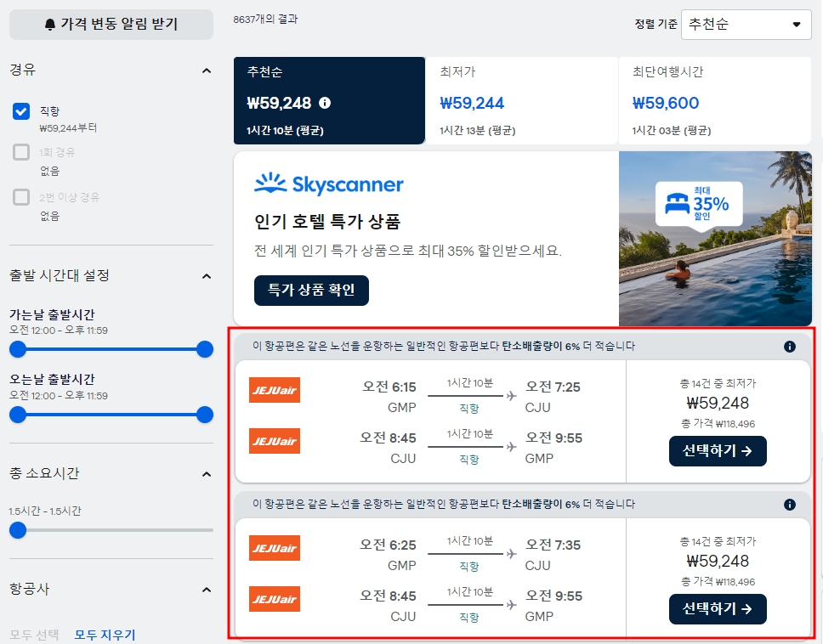Click the 특가 상품 확인 button
Viewport: 823px width, 644px height.
(311, 290)
